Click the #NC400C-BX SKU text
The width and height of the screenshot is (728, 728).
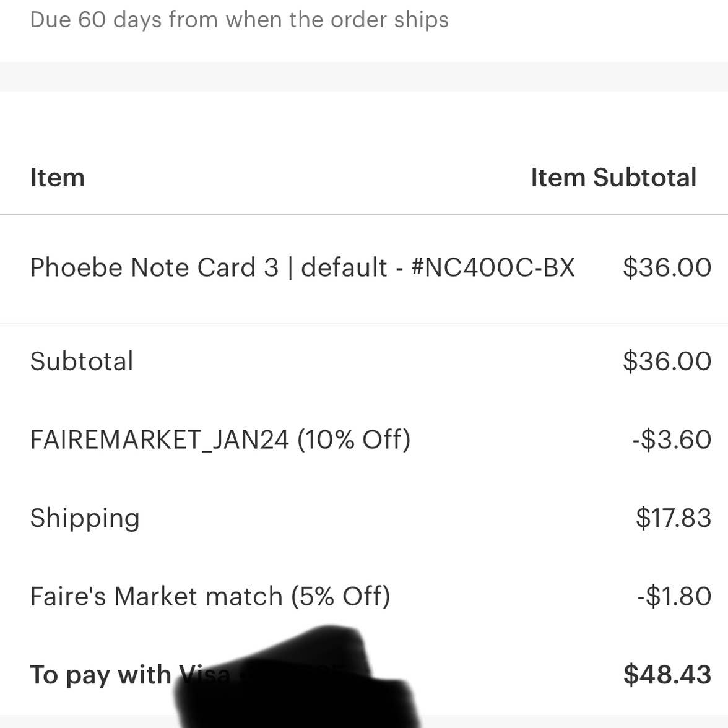(x=493, y=267)
